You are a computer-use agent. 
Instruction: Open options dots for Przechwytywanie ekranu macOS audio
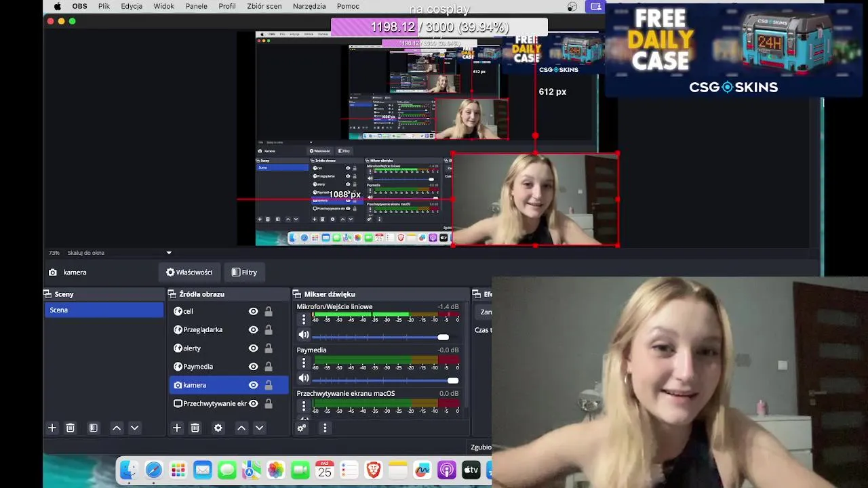coord(304,406)
